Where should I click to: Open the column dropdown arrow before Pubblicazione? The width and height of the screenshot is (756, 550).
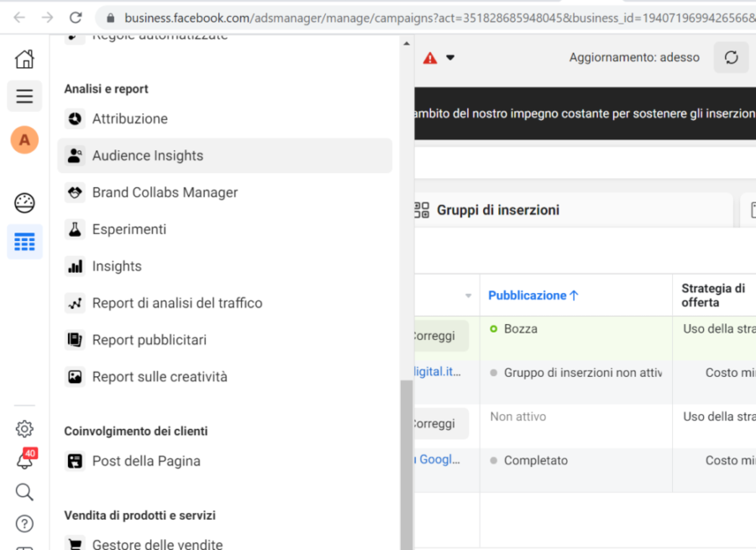point(468,296)
